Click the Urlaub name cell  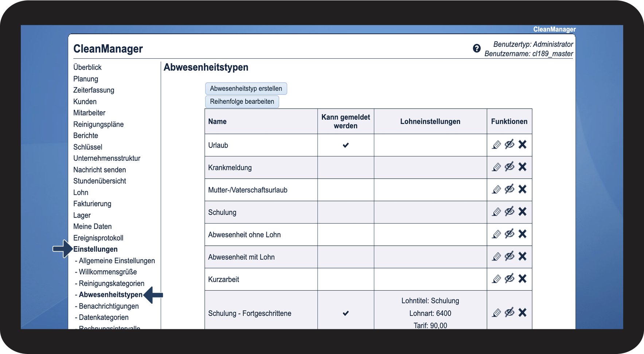click(261, 145)
